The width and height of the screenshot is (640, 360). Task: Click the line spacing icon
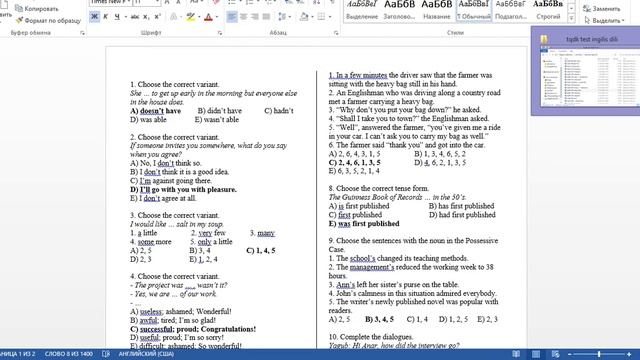(x=282, y=17)
